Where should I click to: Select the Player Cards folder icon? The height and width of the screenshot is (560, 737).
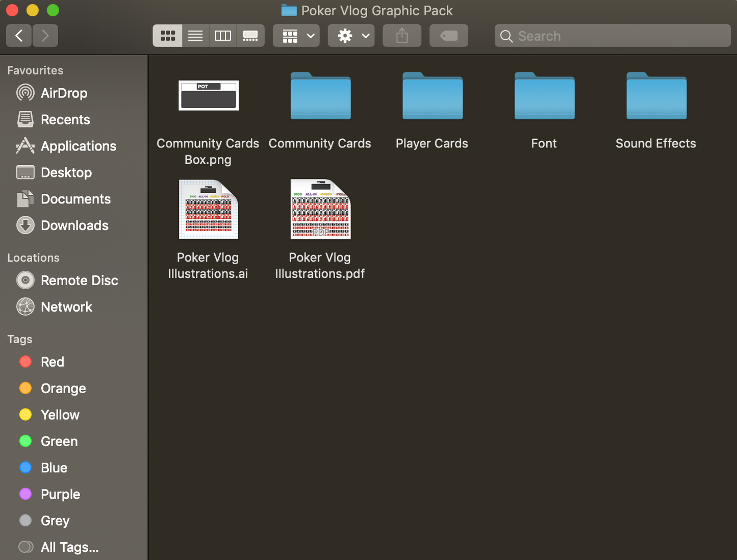[x=433, y=96]
